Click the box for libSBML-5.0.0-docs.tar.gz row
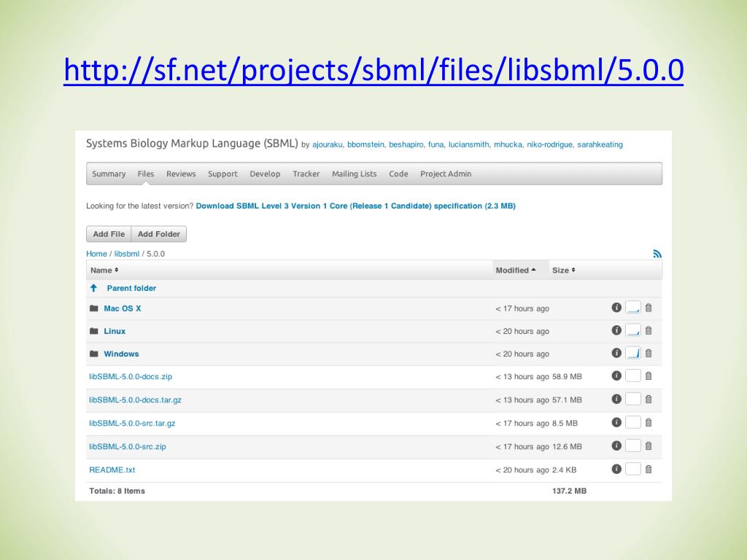 [x=632, y=399]
